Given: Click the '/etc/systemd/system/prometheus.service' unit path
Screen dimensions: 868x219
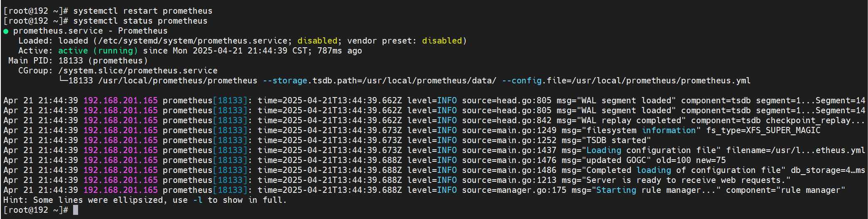Looking at the screenshot, I should pyautogui.click(x=193, y=41).
